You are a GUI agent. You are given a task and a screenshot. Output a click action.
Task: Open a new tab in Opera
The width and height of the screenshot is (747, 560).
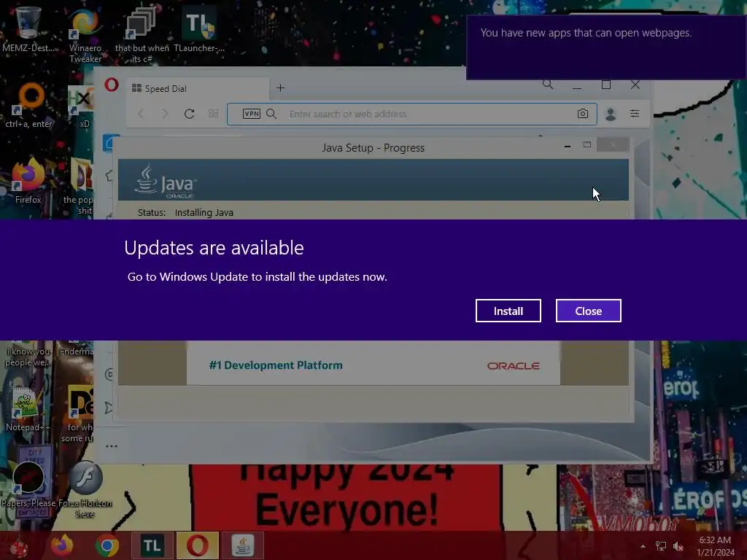point(281,88)
